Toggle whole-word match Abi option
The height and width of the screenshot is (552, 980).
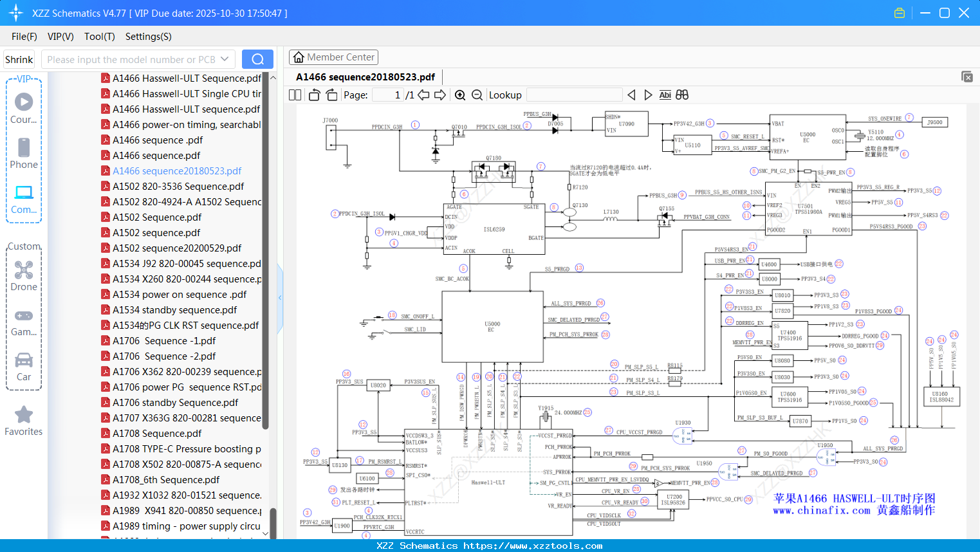coord(665,95)
